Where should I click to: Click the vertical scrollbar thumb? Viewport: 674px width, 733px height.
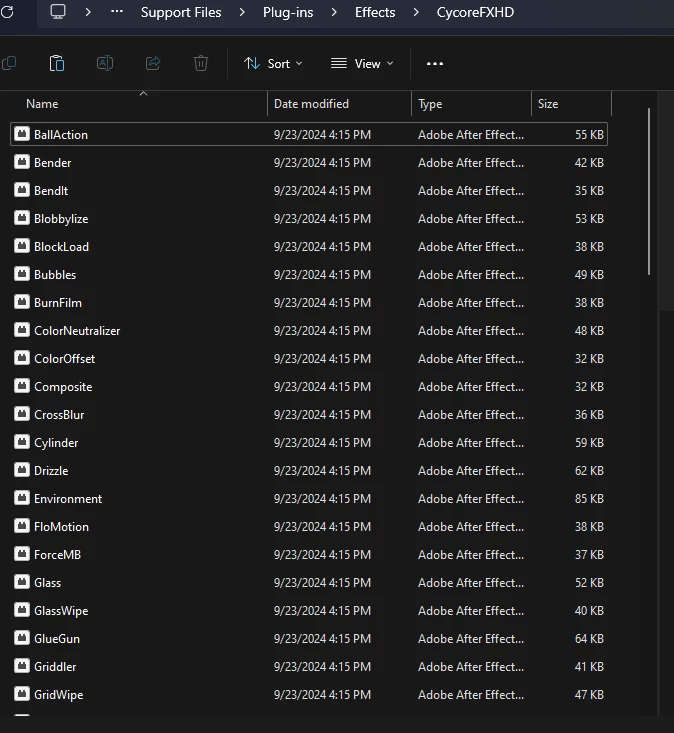click(x=649, y=192)
